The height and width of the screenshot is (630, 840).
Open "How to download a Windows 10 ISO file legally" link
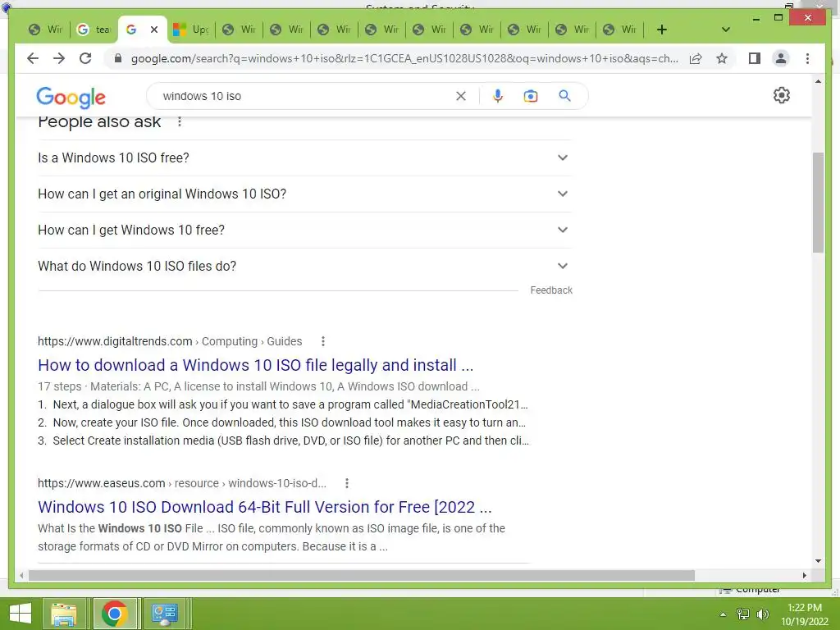(256, 365)
